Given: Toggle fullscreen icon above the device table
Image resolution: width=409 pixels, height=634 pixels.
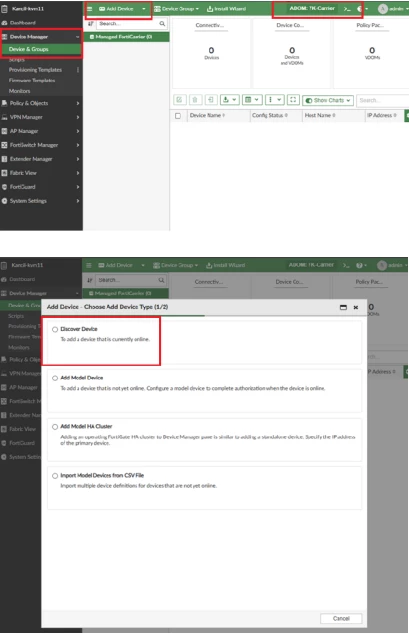Looking at the screenshot, I should coord(293,99).
